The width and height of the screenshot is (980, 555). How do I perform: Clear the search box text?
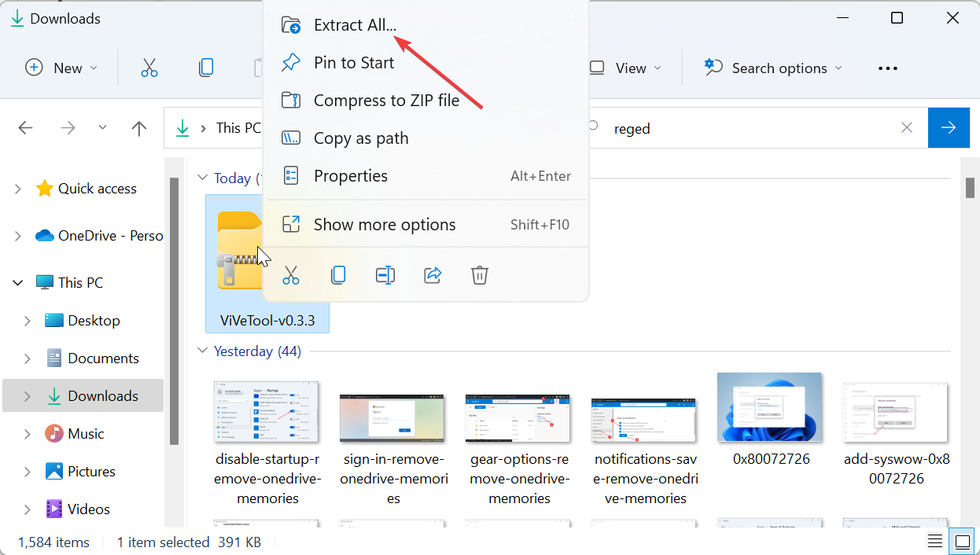pos(907,128)
